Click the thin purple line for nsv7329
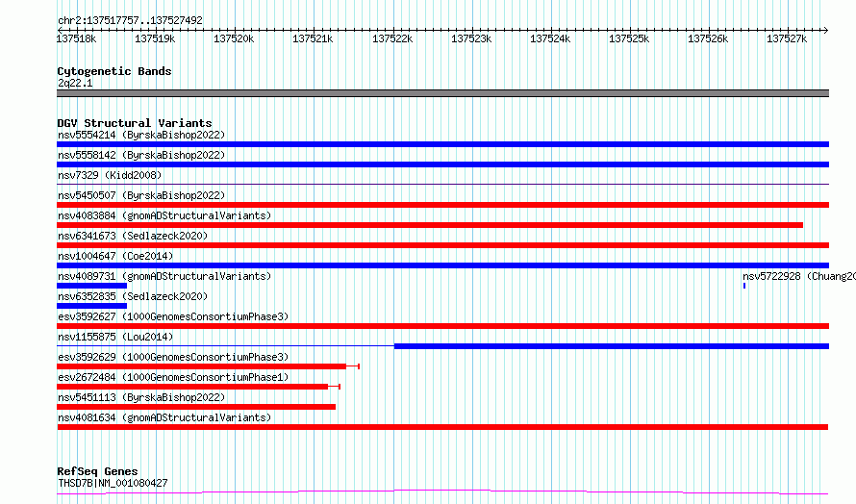 point(442,185)
